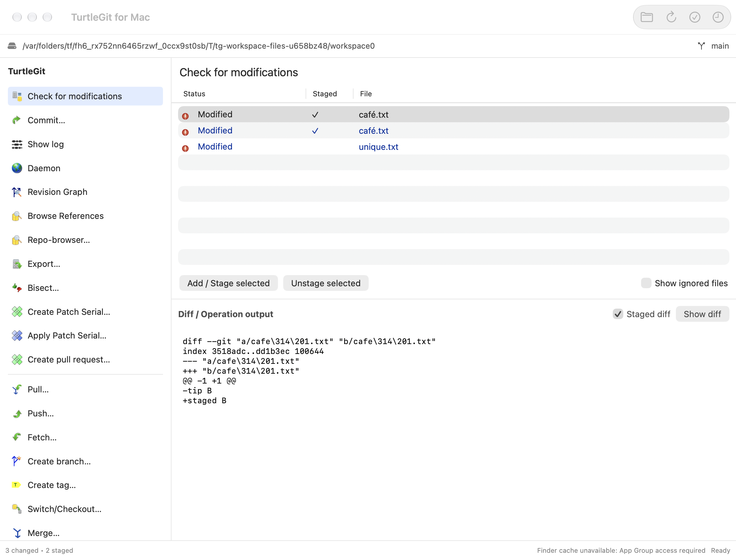This screenshot has height=560, width=736.
Task: Click the drive icon beside the path
Action: [12, 46]
